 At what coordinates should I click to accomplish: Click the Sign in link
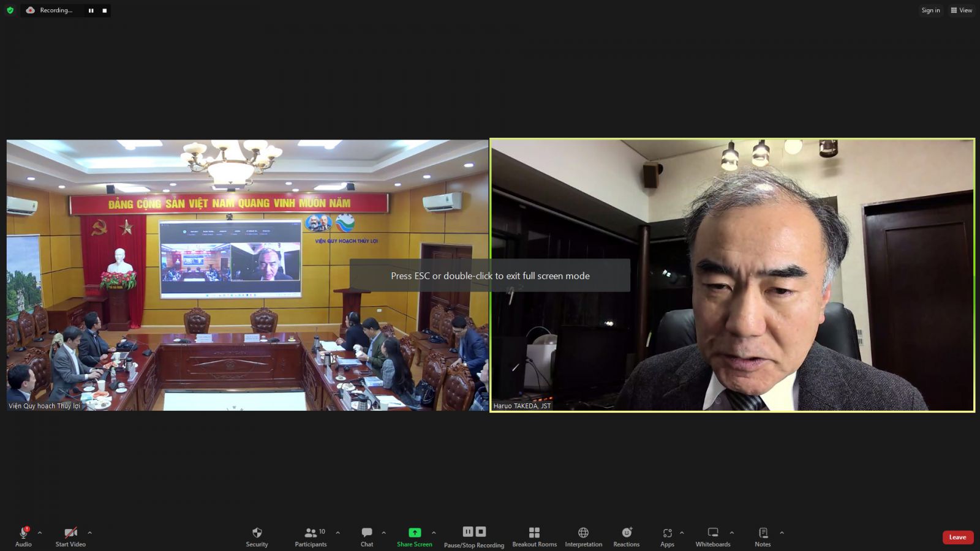[x=930, y=10]
